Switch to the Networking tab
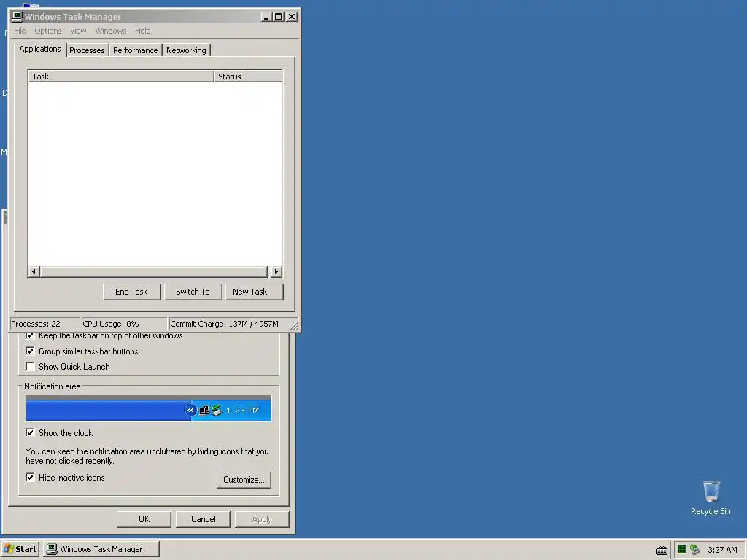 coord(186,50)
